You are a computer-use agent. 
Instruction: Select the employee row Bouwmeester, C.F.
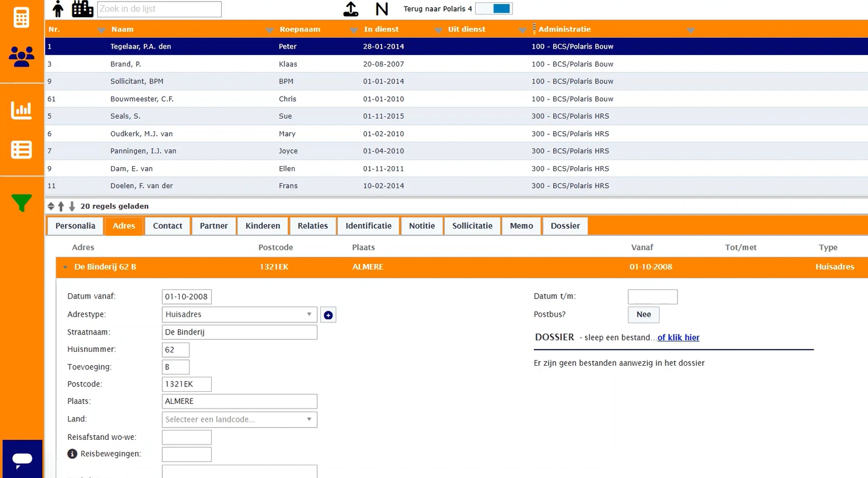[x=142, y=99]
